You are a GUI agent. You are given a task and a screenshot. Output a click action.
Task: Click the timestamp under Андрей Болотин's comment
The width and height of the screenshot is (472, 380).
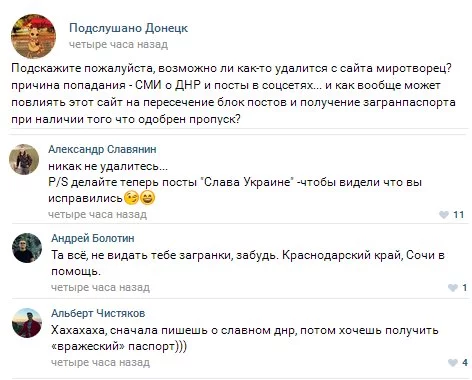point(100,287)
